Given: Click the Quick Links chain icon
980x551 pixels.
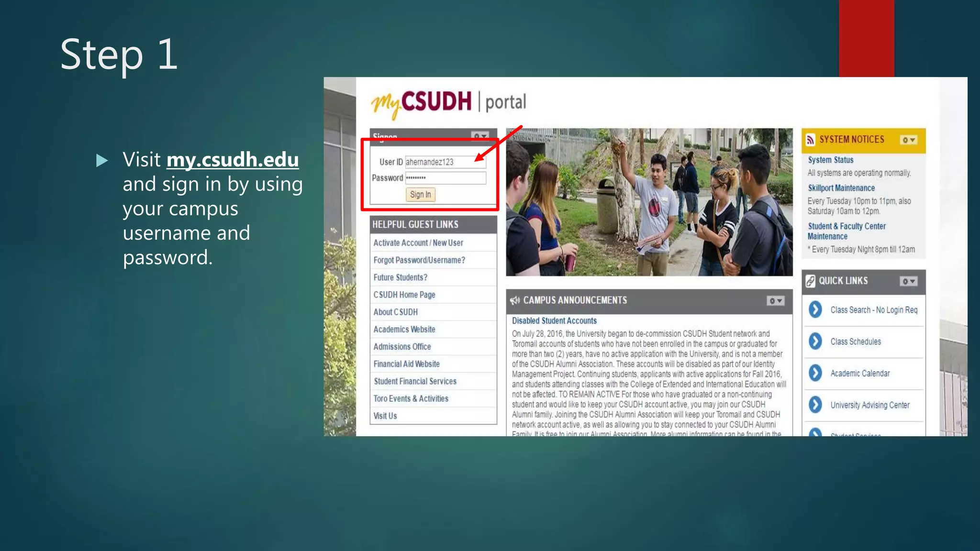Looking at the screenshot, I should pos(810,281).
